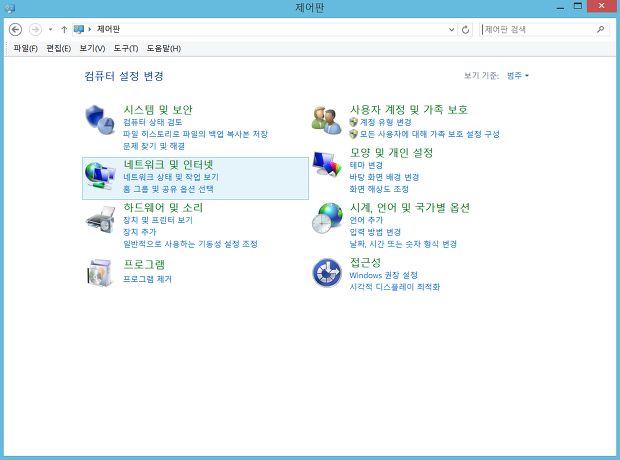620x460 pixels.
Task: Open the 도구(T) menu
Action: [x=126, y=48]
